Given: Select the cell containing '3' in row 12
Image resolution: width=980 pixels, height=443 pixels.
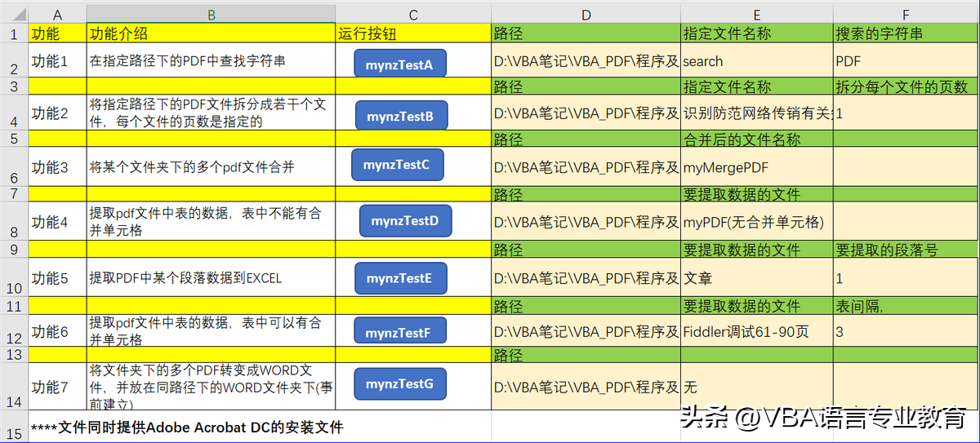Looking at the screenshot, I should [x=906, y=331].
